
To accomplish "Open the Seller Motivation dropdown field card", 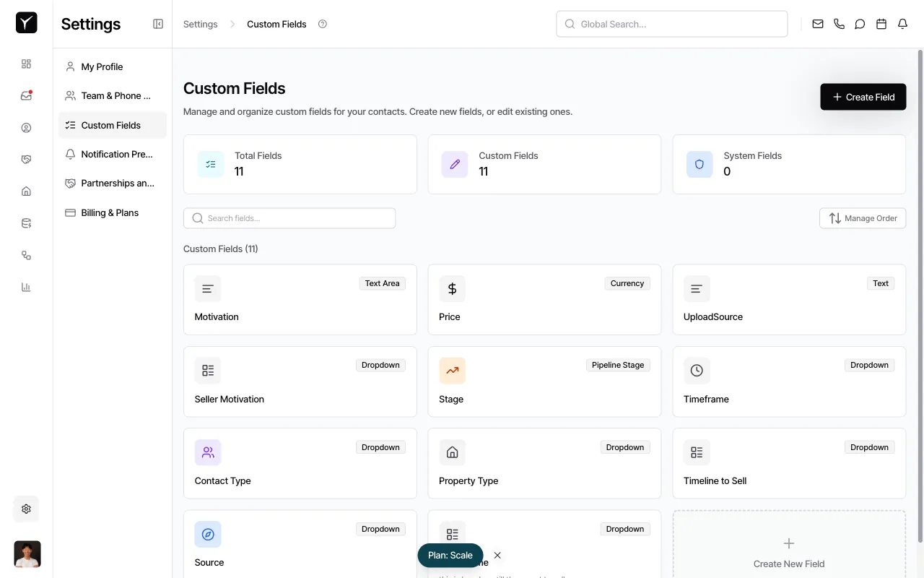I will [x=300, y=381].
